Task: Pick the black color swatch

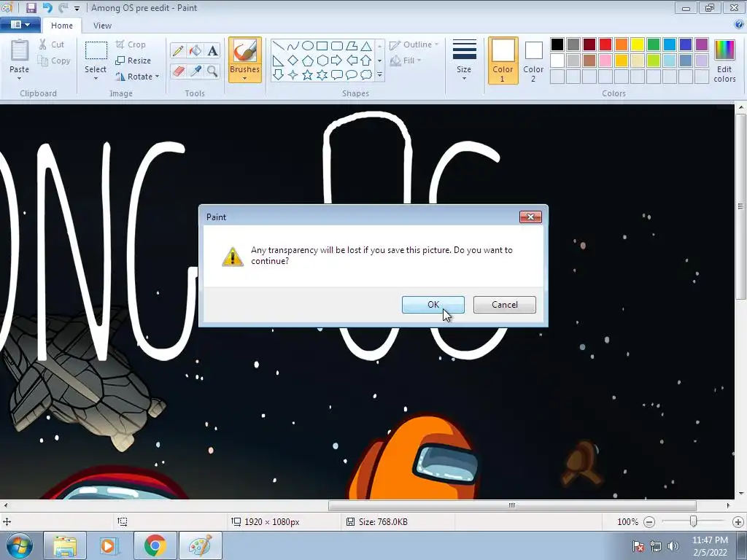Action: pyautogui.click(x=557, y=44)
